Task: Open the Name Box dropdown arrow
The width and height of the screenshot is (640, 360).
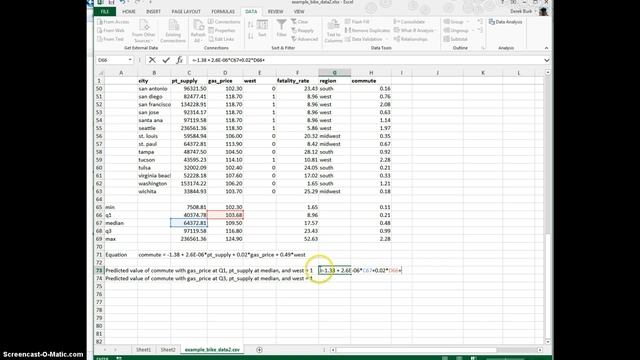Action: [130, 60]
